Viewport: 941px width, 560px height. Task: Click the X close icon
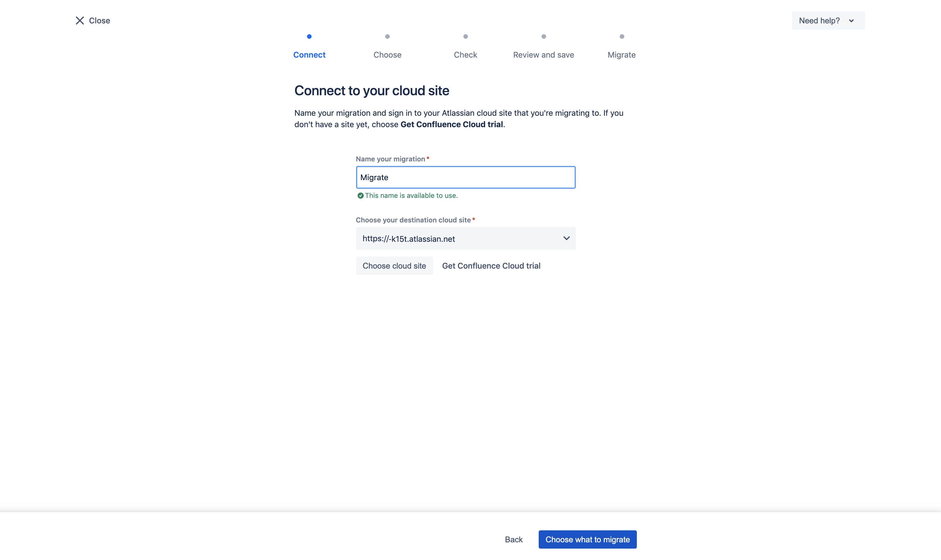(x=80, y=21)
